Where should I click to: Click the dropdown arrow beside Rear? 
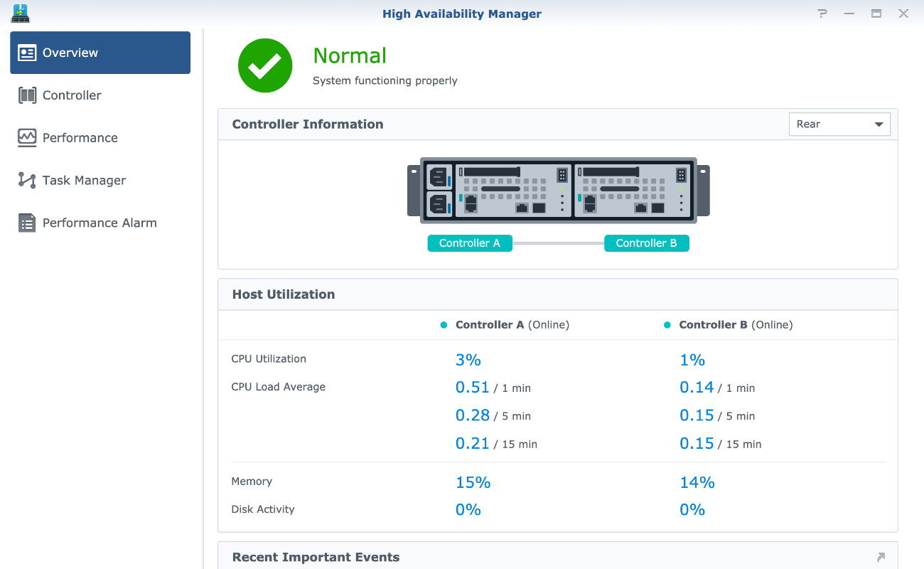coord(879,124)
